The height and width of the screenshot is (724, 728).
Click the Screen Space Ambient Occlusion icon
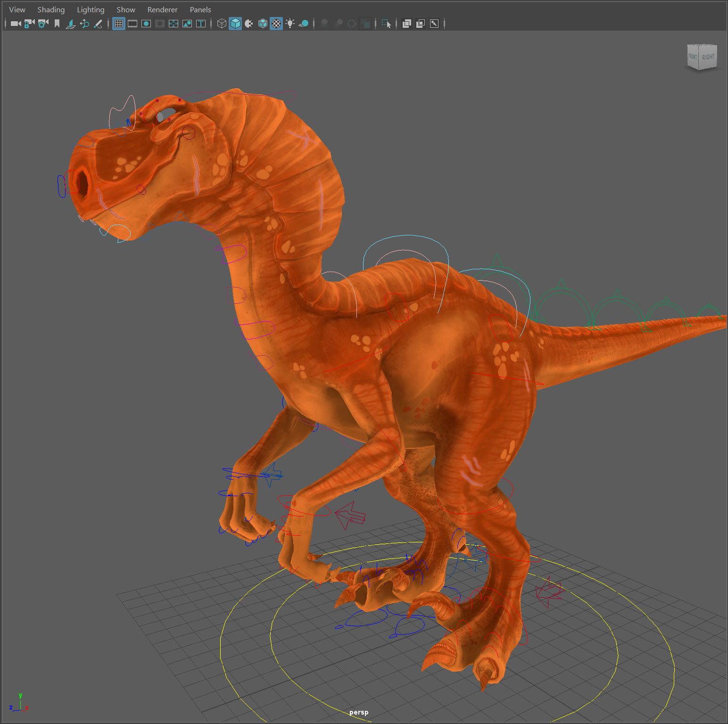324,24
